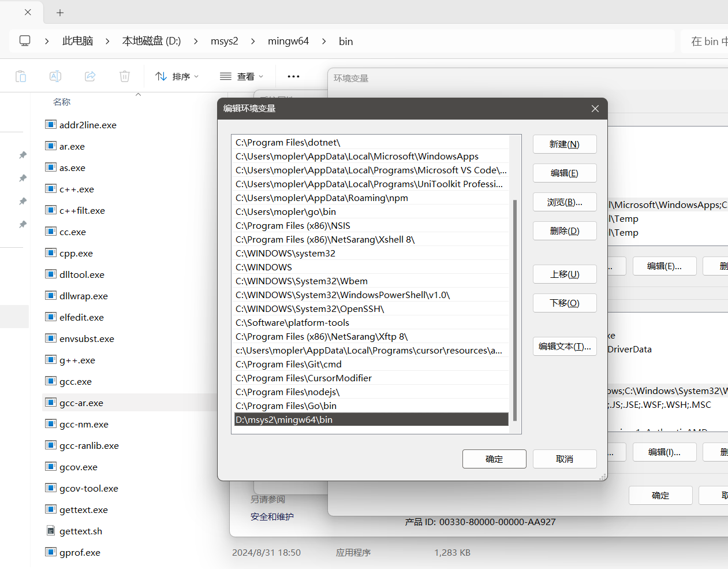Click the This PC monitor icon in address bar
728x569 pixels.
pyautogui.click(x=25, y=41)
